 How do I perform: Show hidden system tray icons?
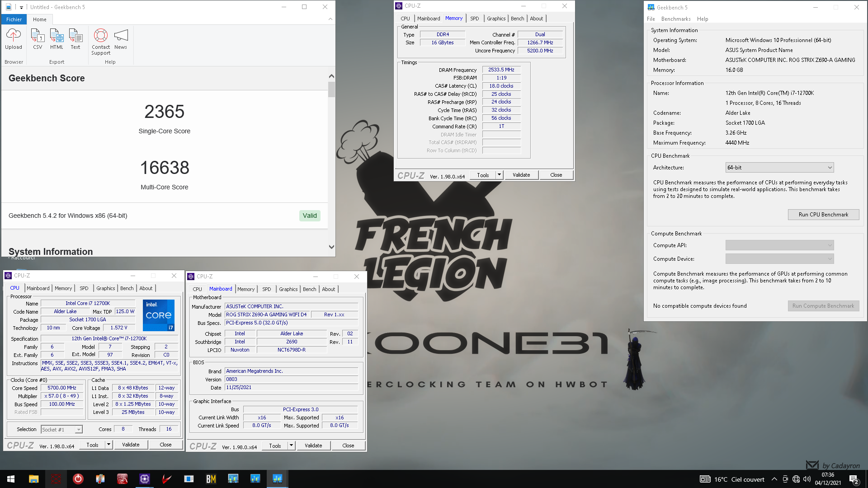coord(774,479)
